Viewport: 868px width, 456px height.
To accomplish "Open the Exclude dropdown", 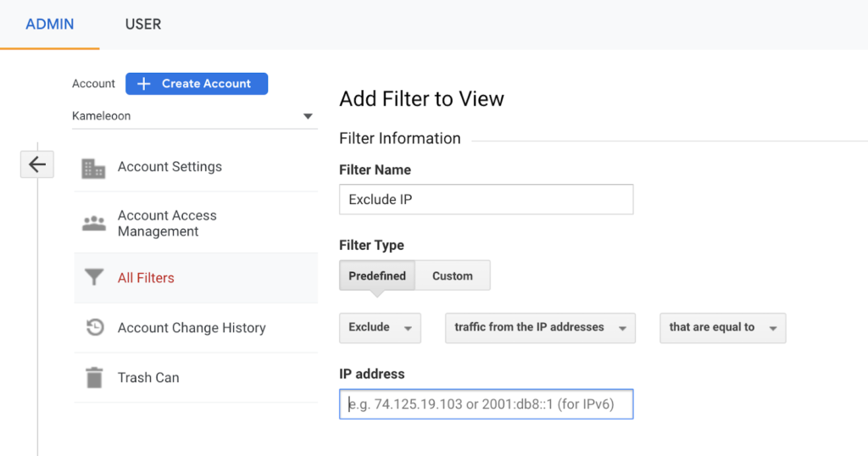I will [x=380, y=328].
